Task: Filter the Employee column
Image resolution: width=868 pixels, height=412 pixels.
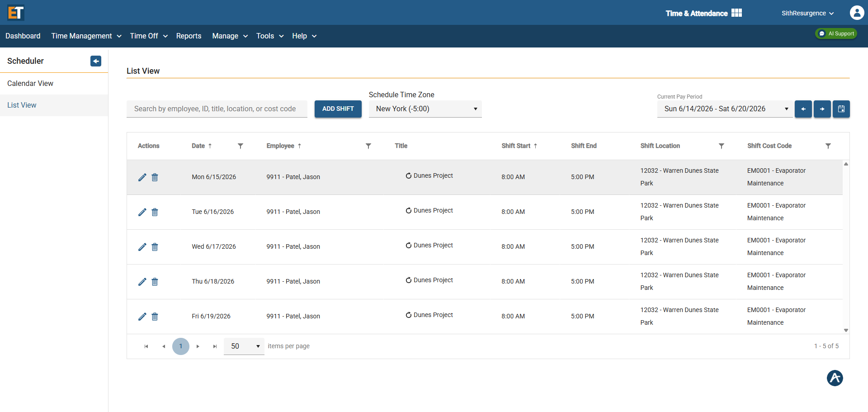Action: pos(368,146)
